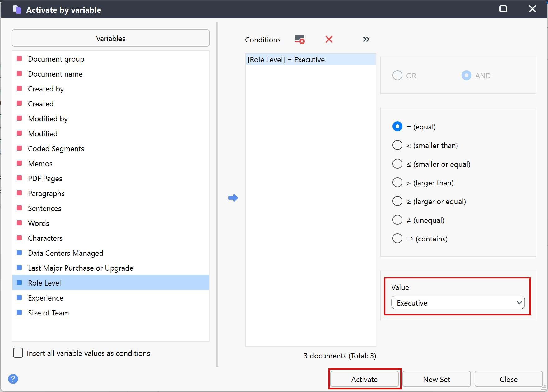Image resolution: width=548 pixels, height=392 pixels.
Task: Open the Value dropdown showing Executive
Action: coord(458,303)
